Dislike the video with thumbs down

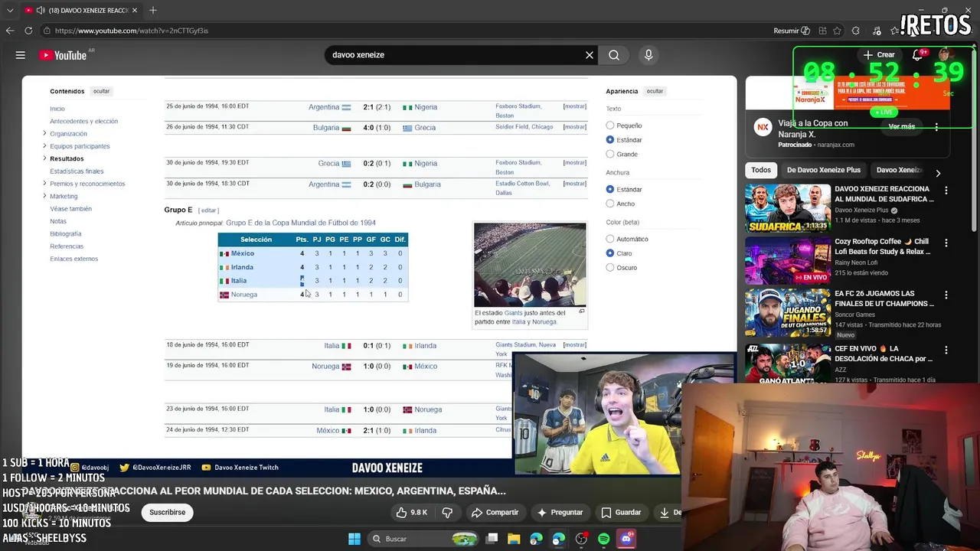pos(448,513)
